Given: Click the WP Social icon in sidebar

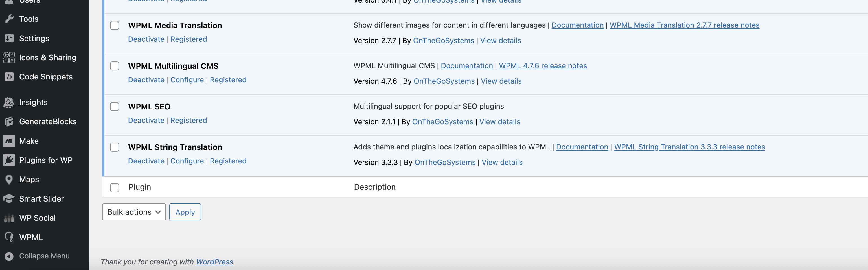Looking at the screenshot, I should click(x=9, y=218).
